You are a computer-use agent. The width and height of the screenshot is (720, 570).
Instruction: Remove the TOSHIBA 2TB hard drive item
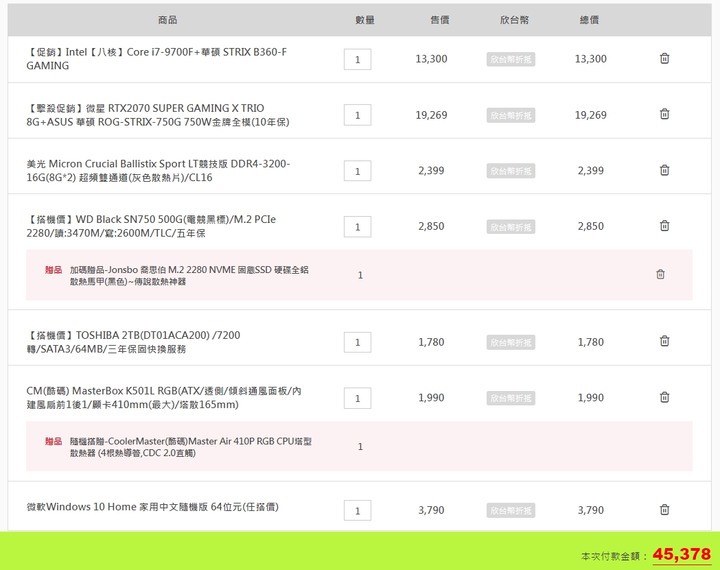(664, 341)
